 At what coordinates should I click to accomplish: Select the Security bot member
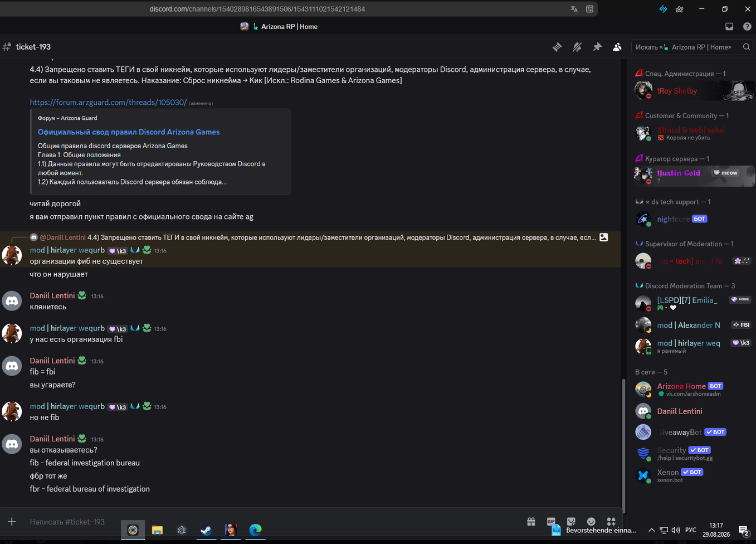(694, 454)
